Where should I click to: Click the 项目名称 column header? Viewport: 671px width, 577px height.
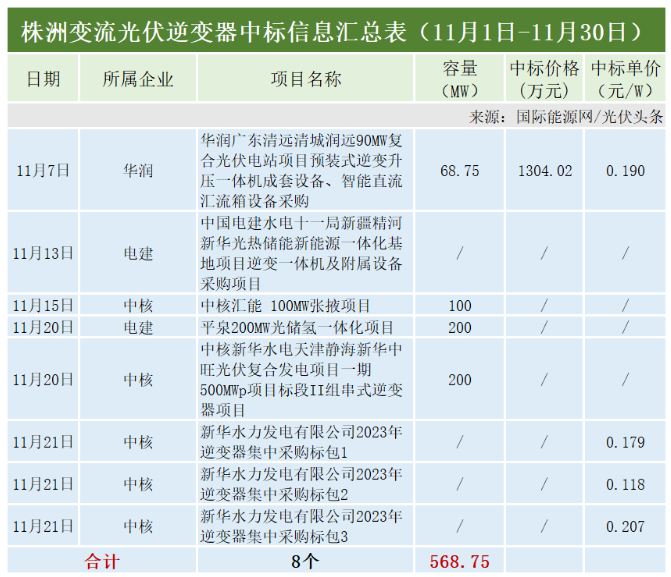pyautogui.click(x=305, y=79)
